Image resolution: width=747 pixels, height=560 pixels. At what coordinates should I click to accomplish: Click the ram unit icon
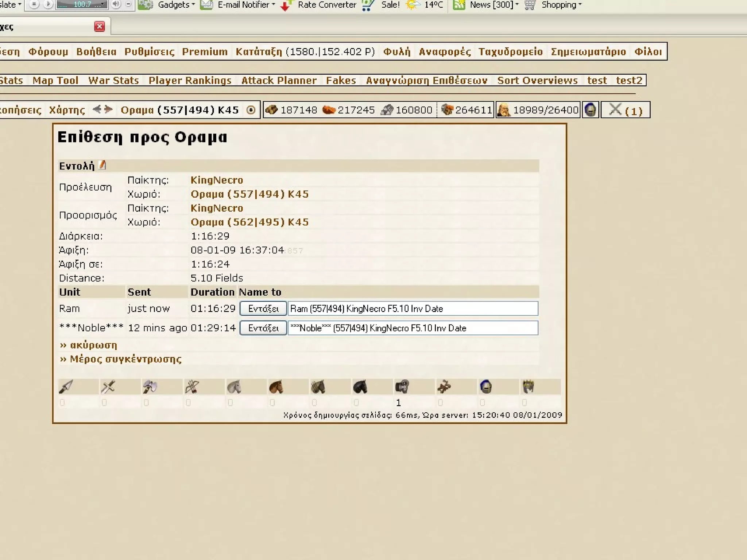coord(402,387)
